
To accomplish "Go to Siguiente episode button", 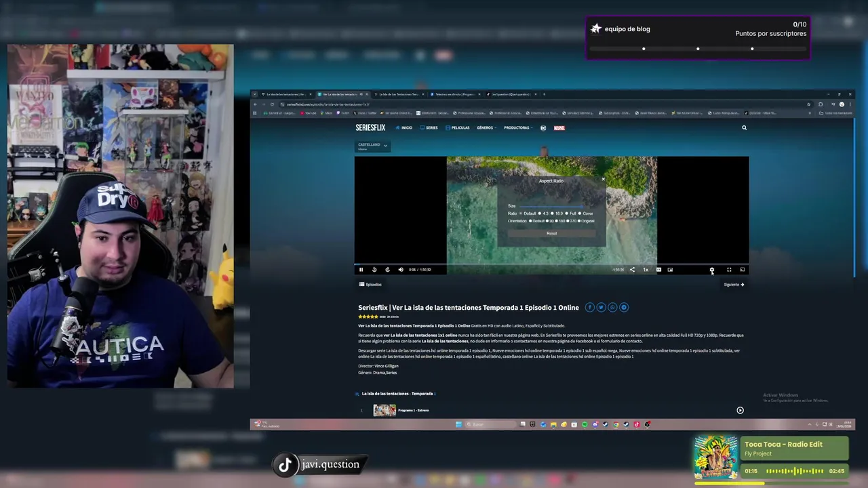I will pos(734,285).
